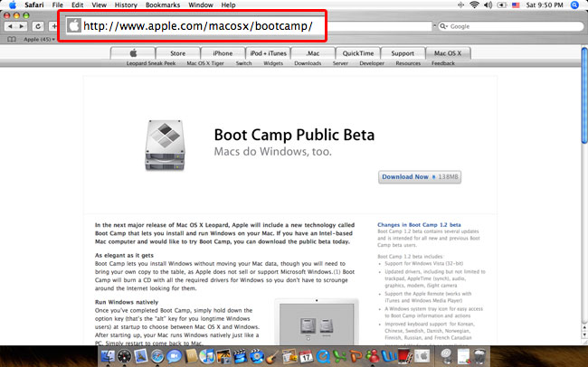This screenshot has width=588, height=367.
Task: Open Trash in the Dock
Action: coord(479,356)
